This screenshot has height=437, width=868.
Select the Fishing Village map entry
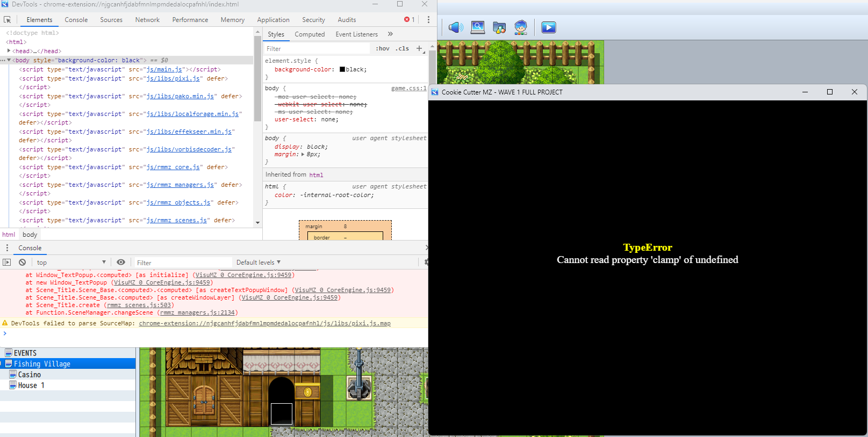pos(68,364)
